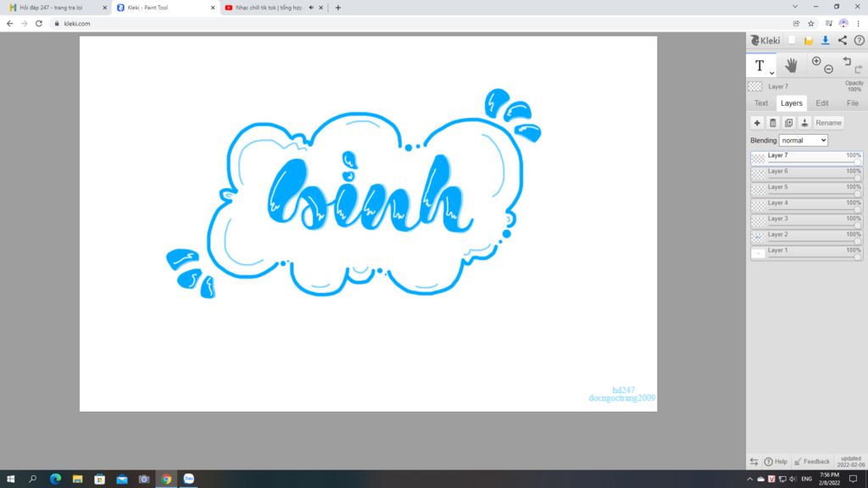This screenshot has width=868, height=488.
Task: Select Layer 4 in the layers list
Action: pyautogui.click(x=807, y=206)
